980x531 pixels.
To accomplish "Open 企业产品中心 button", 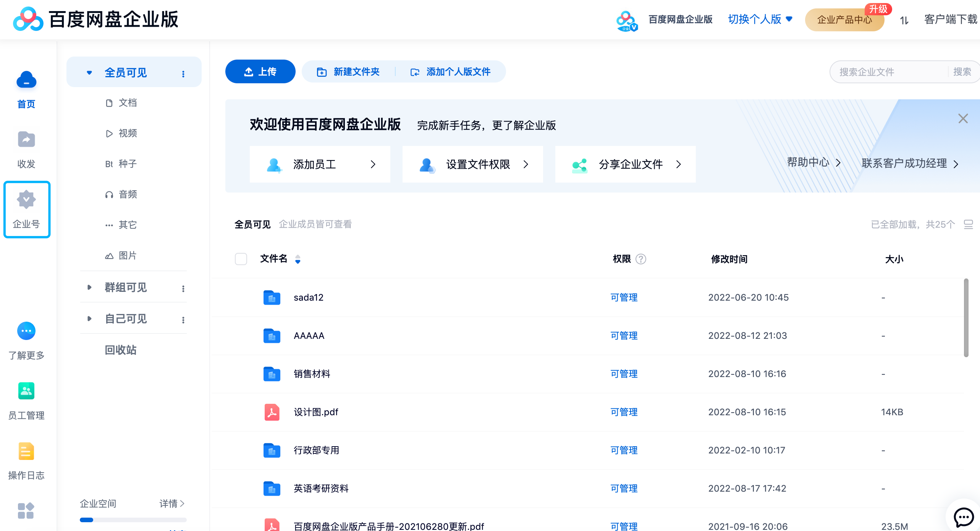I will tap(844, 19).
